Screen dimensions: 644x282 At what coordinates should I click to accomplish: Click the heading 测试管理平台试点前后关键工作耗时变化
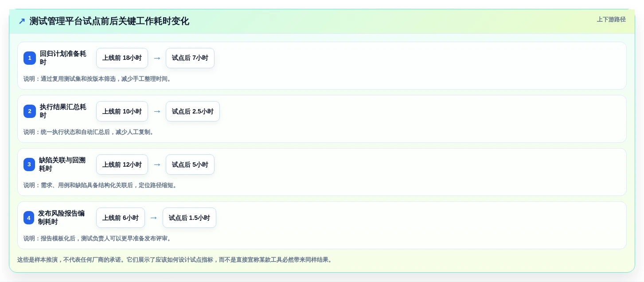point(109,21)
